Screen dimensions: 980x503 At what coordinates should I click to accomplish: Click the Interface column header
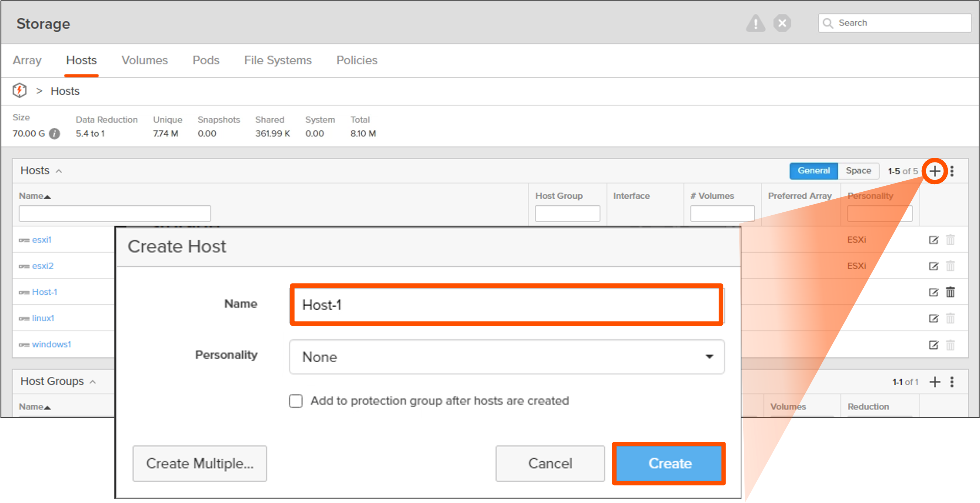click(631, 196)
